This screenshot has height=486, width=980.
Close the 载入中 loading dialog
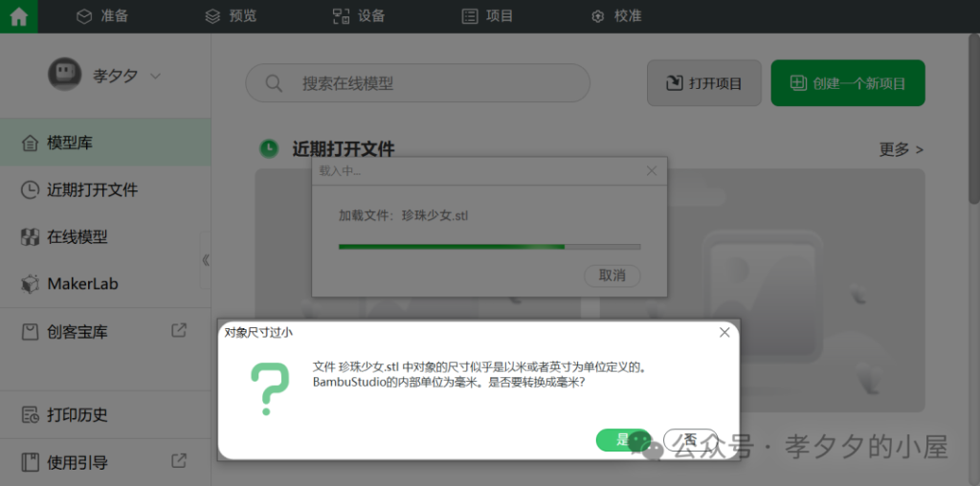tap(651, 170)
